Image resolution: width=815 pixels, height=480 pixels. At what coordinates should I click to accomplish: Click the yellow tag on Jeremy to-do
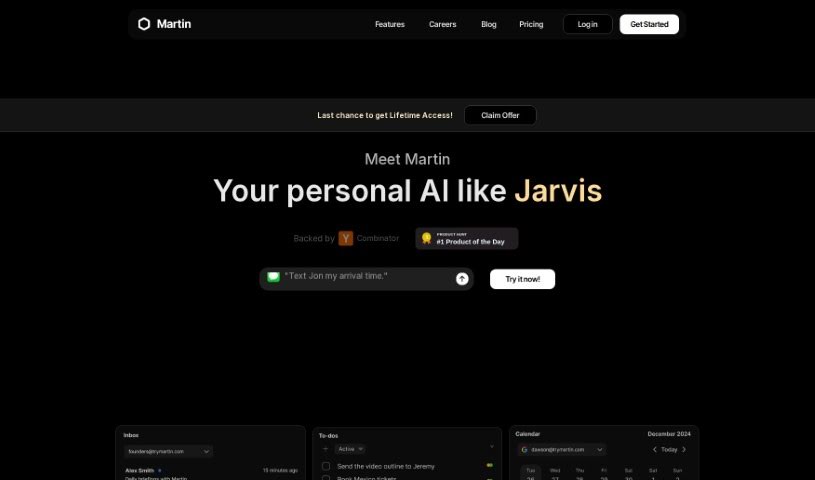[489, 465]
